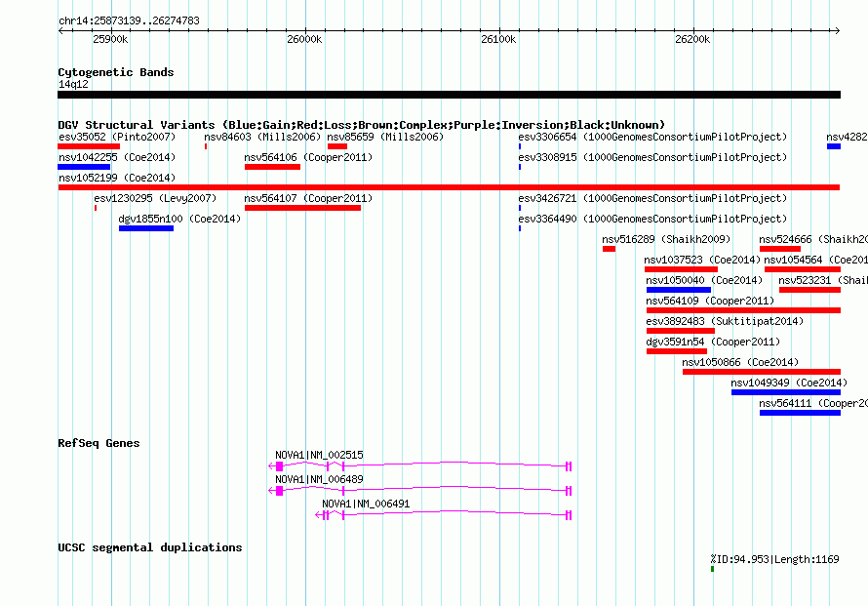
Task: Select nsv84603 (Mills2006) variant label
Action: [262, 137]
